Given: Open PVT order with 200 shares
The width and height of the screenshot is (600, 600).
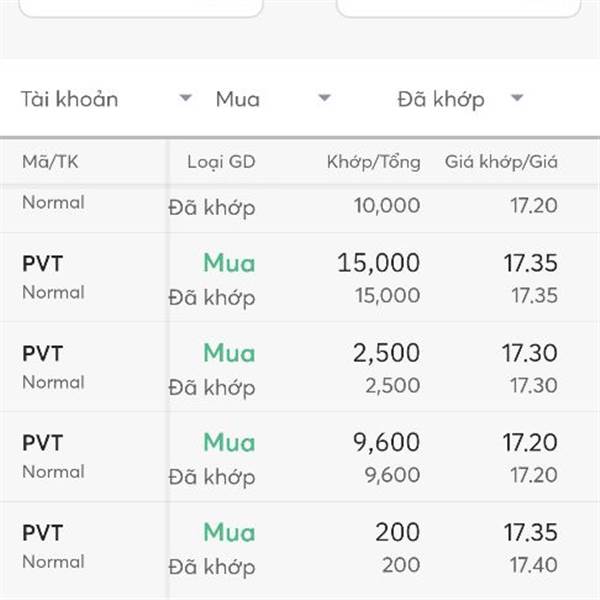Looking at the screenshot, I should point(42,533).
